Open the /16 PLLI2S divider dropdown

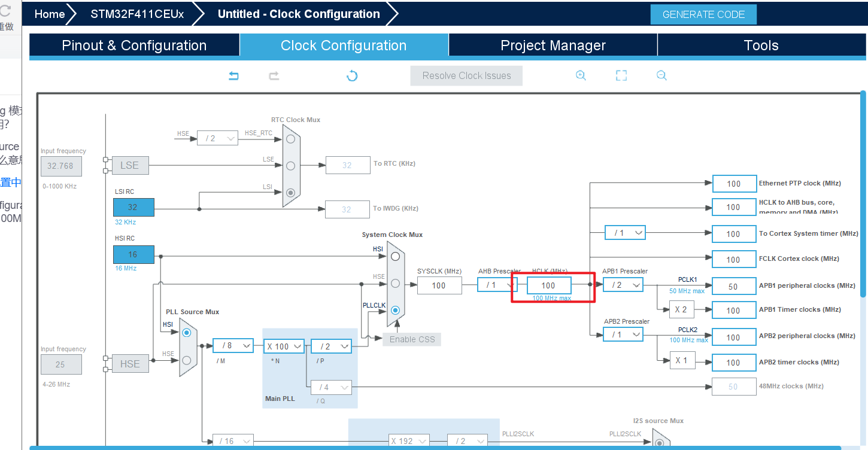(x=233, y=441)
